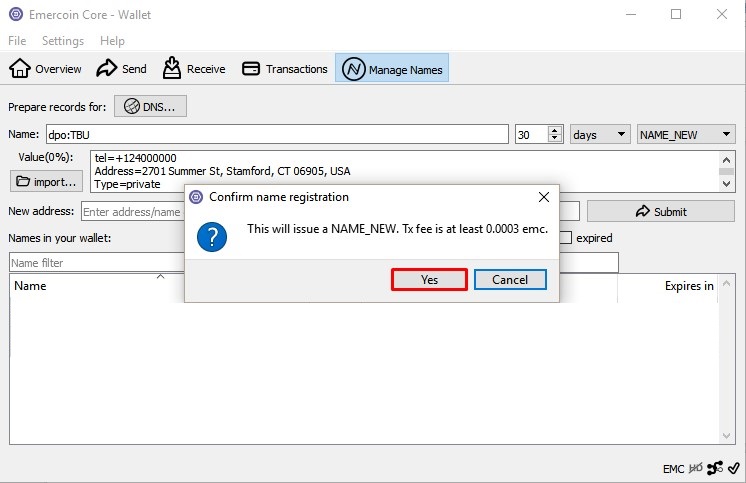Sort by the Name column header

[x=30, y=286]
